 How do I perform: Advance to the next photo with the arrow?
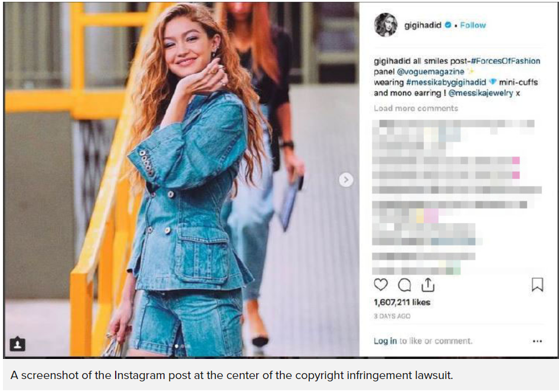tap(346, 180)
